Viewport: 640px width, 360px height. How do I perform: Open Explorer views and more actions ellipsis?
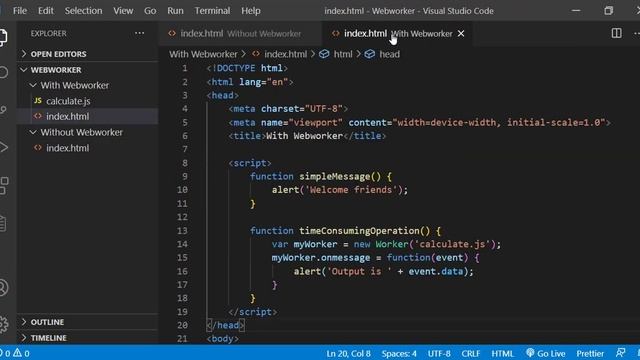(140, 33)
